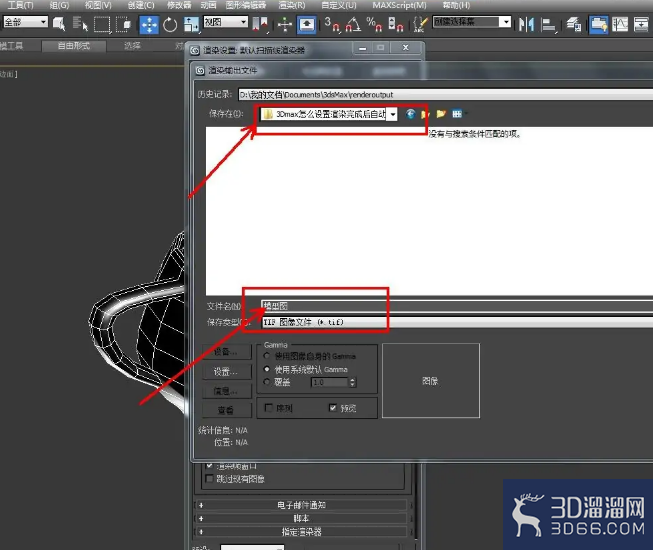The height and width of the screenshot is (550, 653).
Task: Toggle the Keyboard Shortcut Override icon
Action: click(x=307, y=24)
